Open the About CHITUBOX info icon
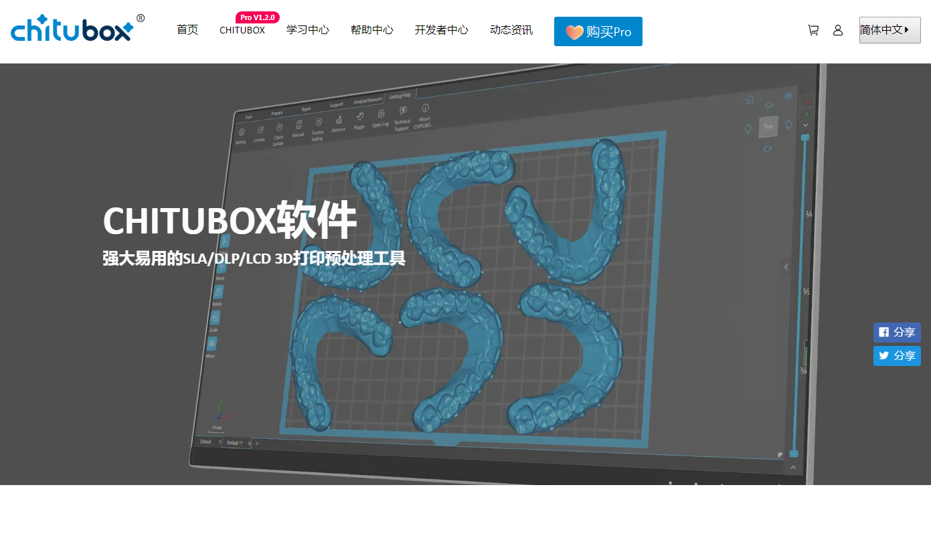Viewport: 931px width, 560px height. [x=424, y=108]
